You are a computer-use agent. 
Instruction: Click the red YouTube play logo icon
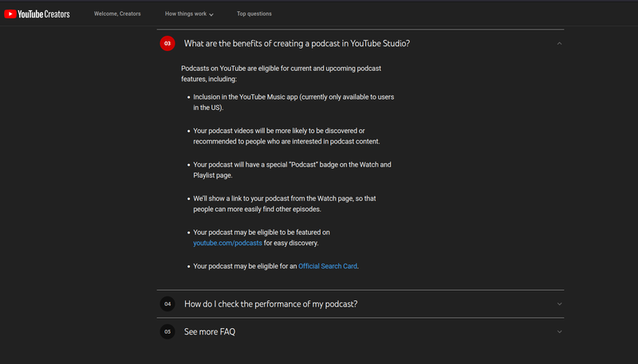tap(11, 14)
